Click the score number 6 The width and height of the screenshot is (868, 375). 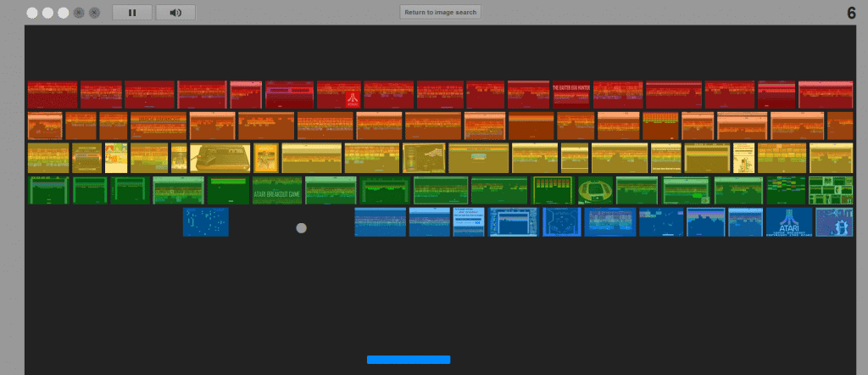851,14
